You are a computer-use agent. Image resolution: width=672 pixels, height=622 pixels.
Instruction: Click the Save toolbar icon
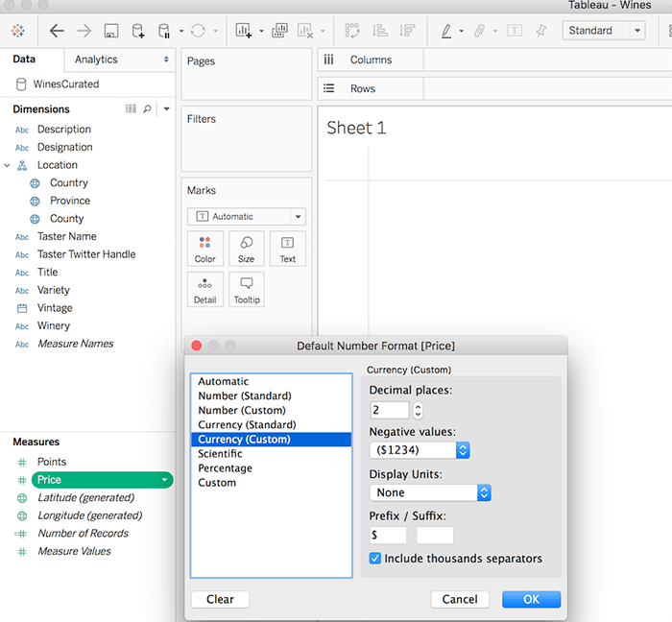[x=111, y=31]
